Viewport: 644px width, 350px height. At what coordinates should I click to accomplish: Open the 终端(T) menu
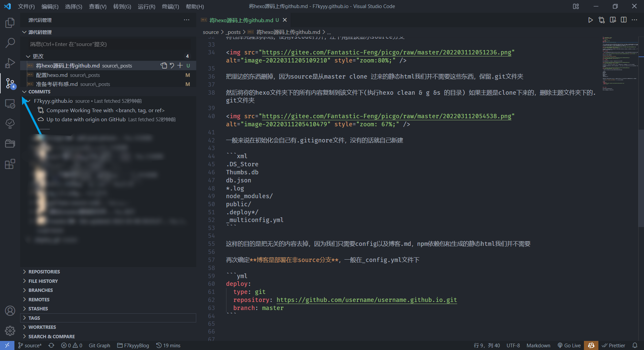170,6
